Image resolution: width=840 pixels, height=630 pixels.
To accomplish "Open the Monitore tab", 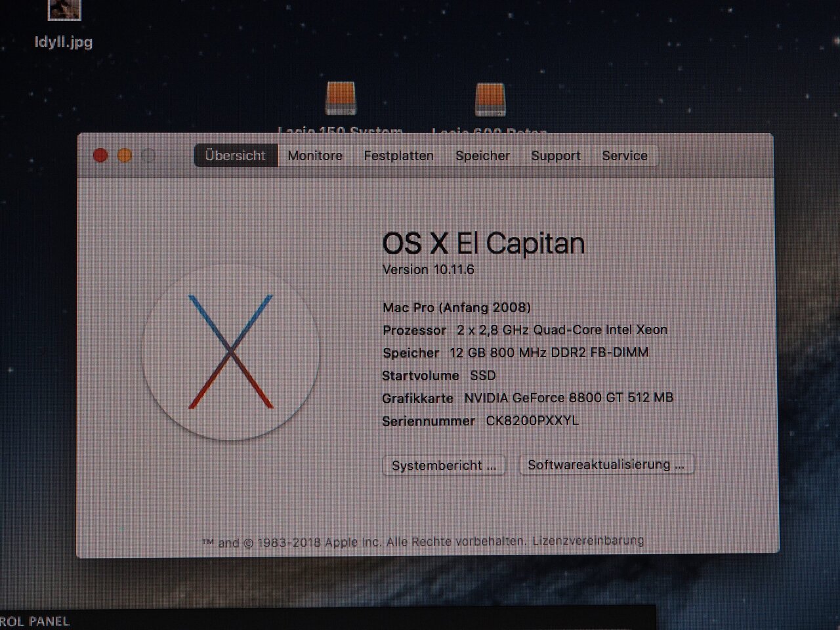I will (315, 156).
